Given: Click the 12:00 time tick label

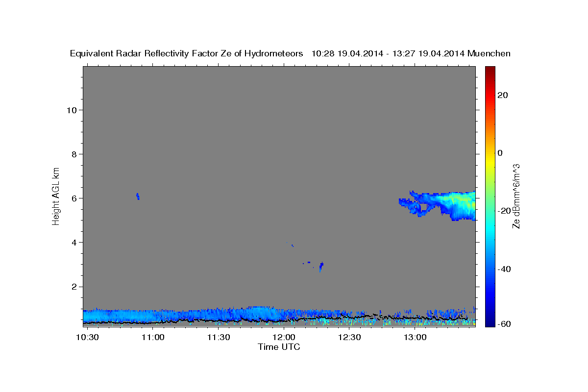Looking at the screenshot, I should [x=284, y=337].
